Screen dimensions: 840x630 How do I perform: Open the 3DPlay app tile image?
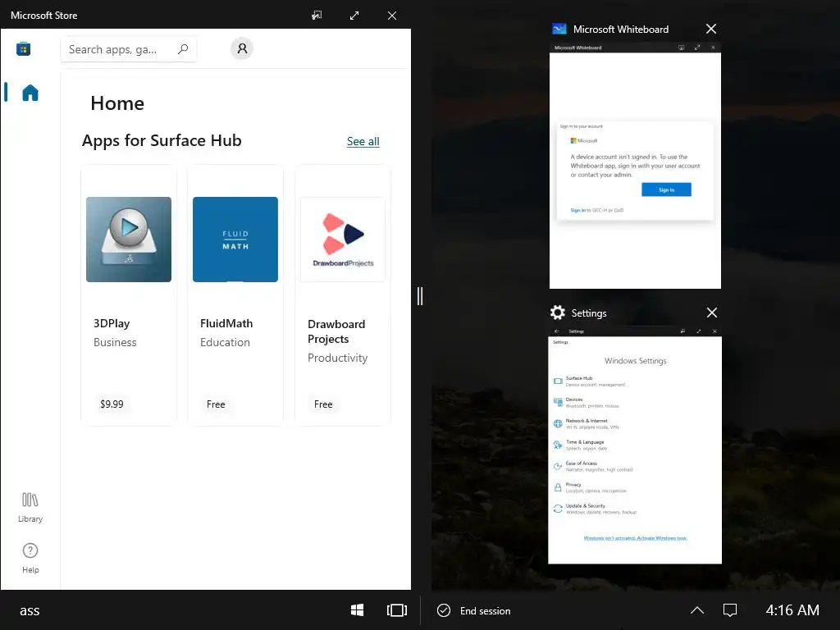point(129,240)
